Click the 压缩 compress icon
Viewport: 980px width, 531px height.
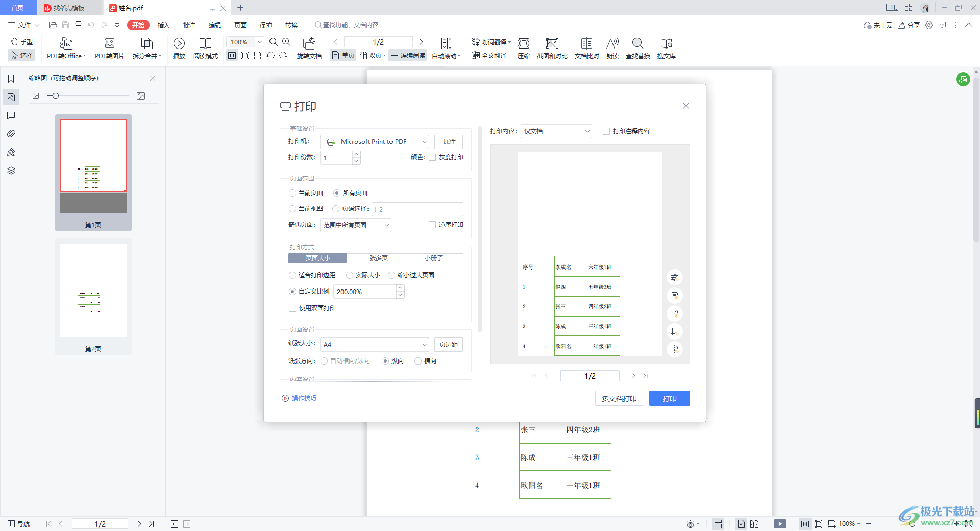(524, 43)
